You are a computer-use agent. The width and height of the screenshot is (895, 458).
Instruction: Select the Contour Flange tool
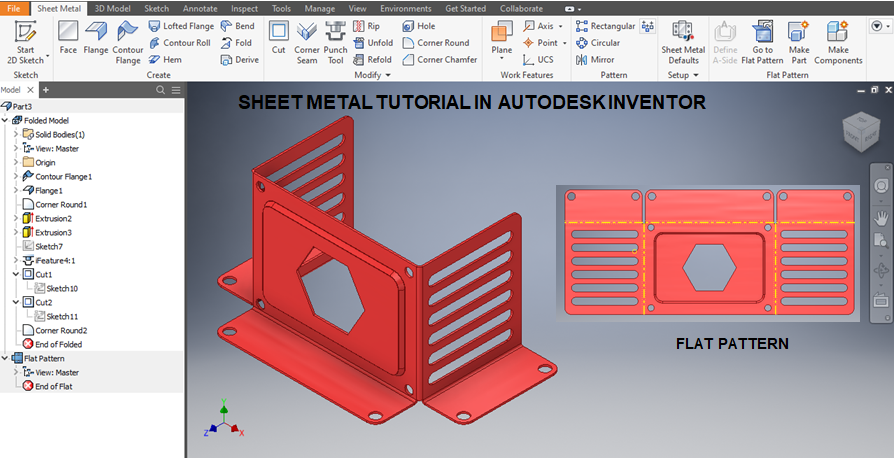pos(128,43)
